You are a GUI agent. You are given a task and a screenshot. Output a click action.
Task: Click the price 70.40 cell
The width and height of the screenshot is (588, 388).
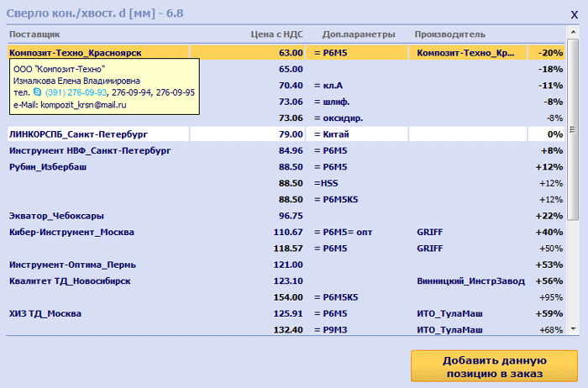coord(291,86)
